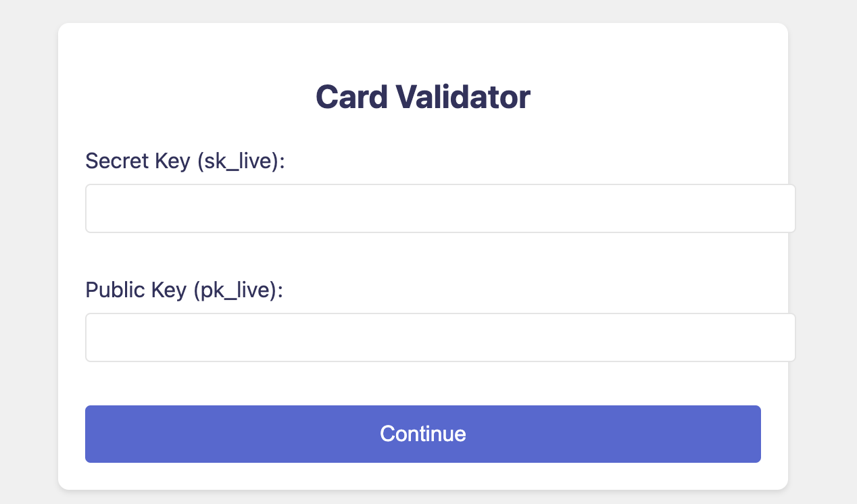
Task: Click Continue to proceed
Action: (423, 434)
